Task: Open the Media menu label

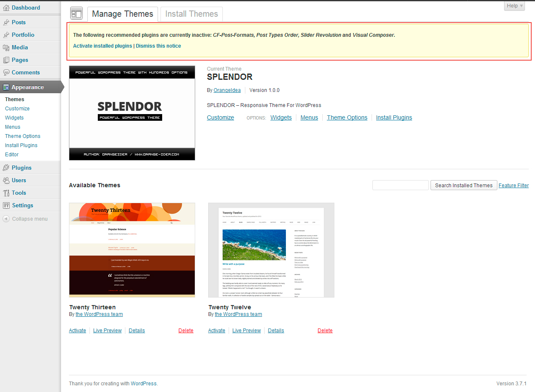Action: pos(20,47)
